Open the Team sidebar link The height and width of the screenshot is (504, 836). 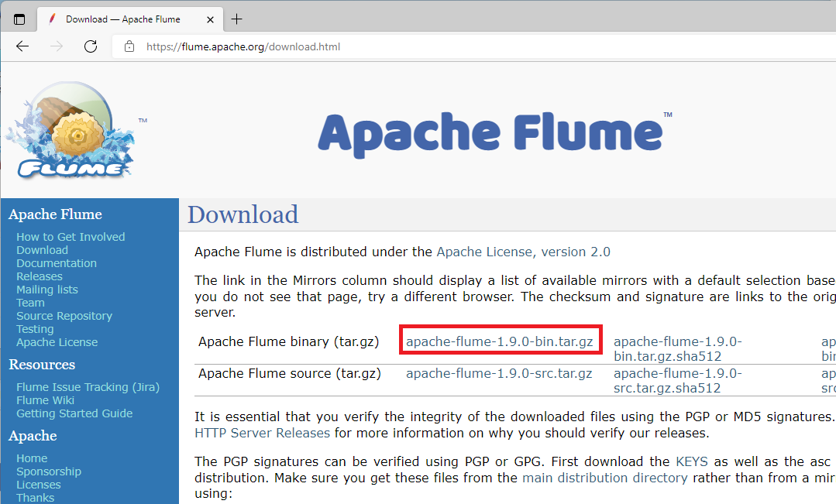(30, 303)
